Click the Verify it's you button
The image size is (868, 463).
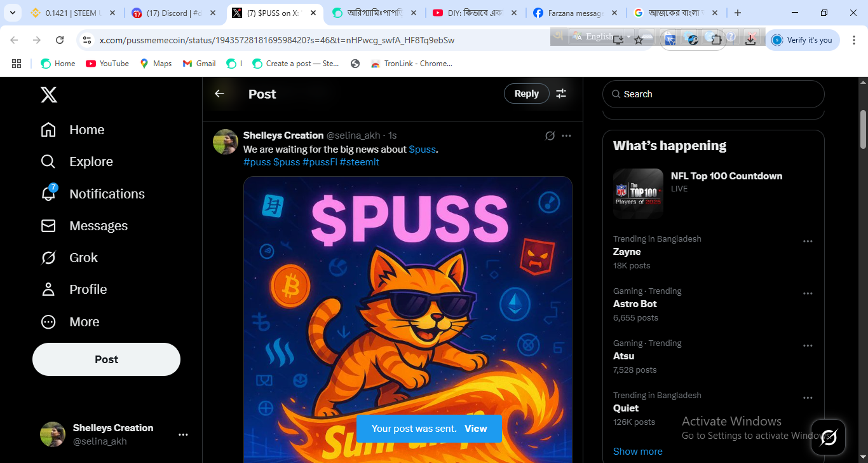click(803, 39)
